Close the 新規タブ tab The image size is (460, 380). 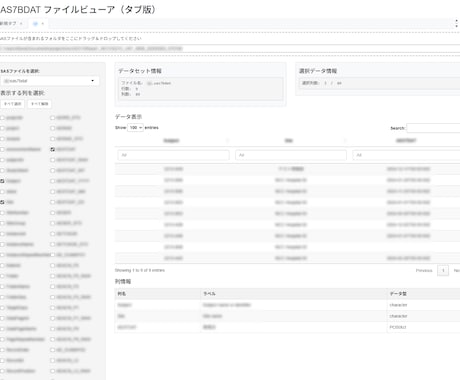coord(21,24)
